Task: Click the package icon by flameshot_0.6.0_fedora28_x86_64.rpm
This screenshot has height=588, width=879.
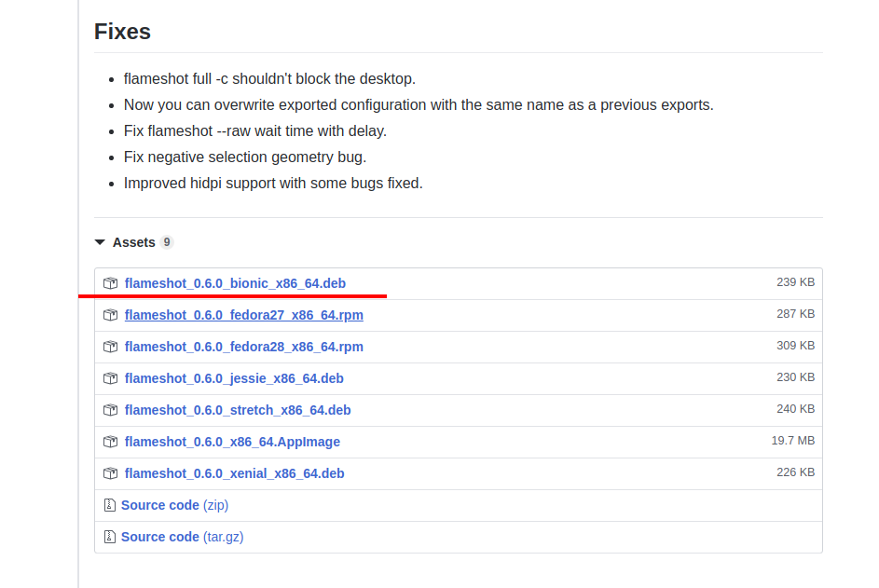Action: pyautogui.click(x=110, y=347)
